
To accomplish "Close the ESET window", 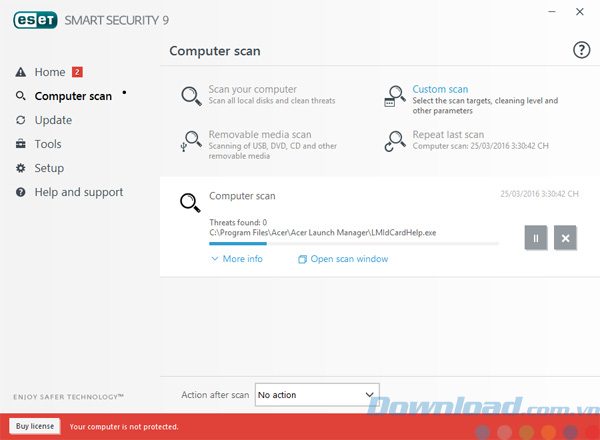I will coord(580,12).
